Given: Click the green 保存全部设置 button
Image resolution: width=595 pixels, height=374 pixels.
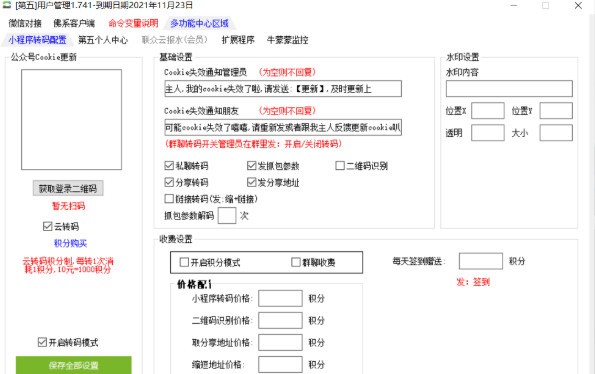Looking at the screenshot, I should pos(74,365).
